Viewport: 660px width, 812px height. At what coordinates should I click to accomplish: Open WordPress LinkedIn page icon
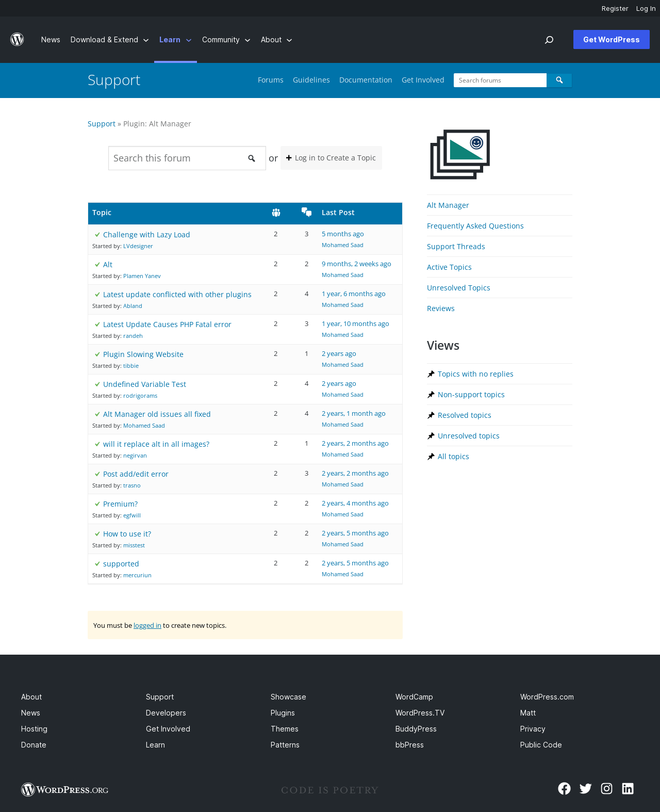point(628,788)
